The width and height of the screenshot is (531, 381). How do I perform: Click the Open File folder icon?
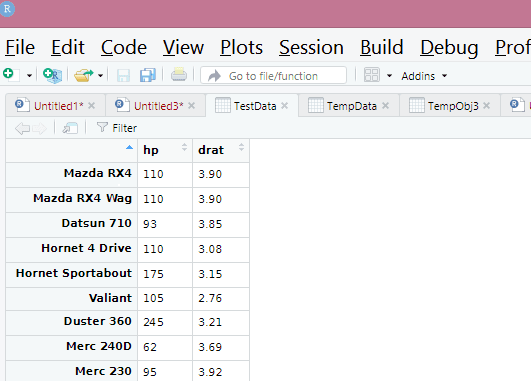click(83, 75)
